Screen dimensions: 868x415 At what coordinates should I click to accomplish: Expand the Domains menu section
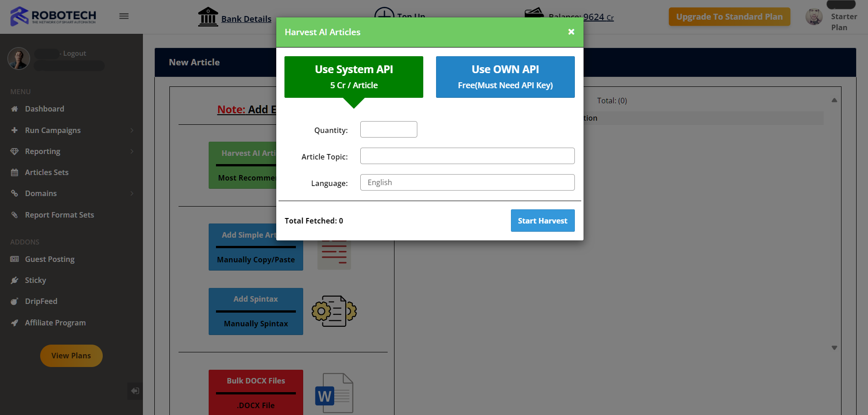pyautogui.click(x=132, y=194)
